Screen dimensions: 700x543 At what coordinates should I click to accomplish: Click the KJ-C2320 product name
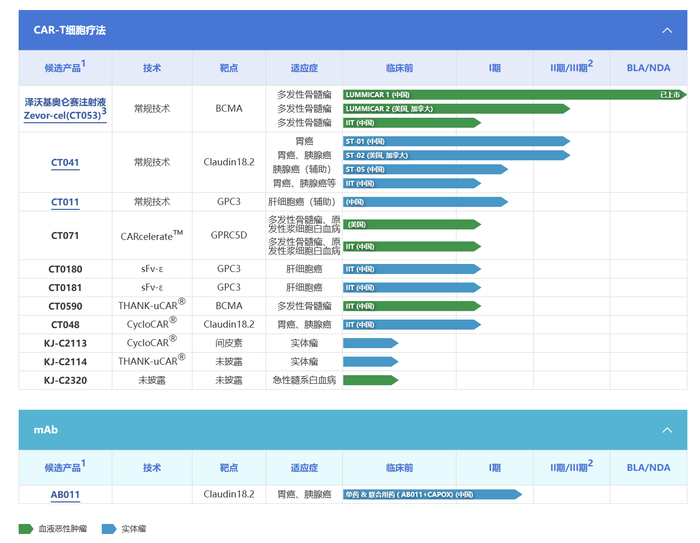coord(65,380)
